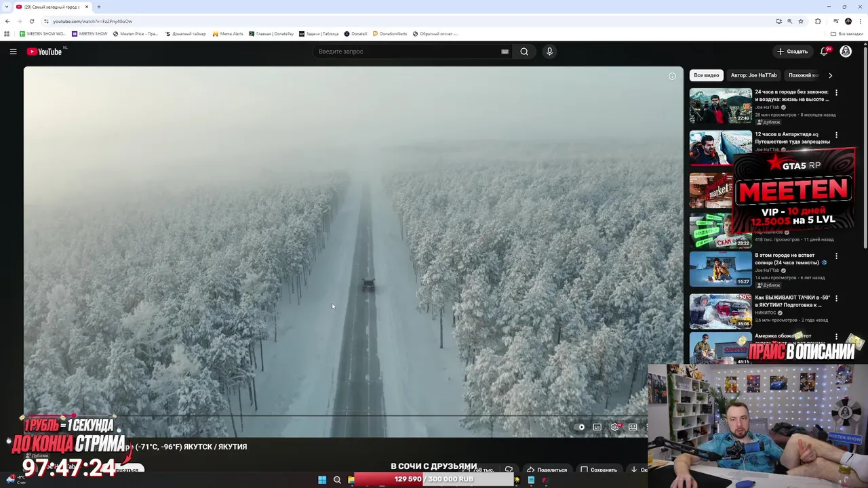Viewport: 868px width, 488px height.
Task: Go to YouTube home via logo
Action: pos(45,52)
